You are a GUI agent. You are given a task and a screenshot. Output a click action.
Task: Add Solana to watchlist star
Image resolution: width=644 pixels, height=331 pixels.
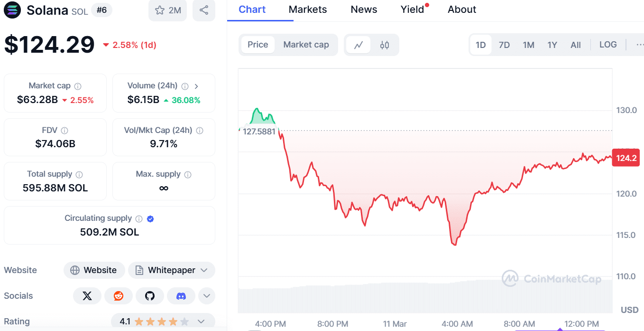click(x=160, y=10)
